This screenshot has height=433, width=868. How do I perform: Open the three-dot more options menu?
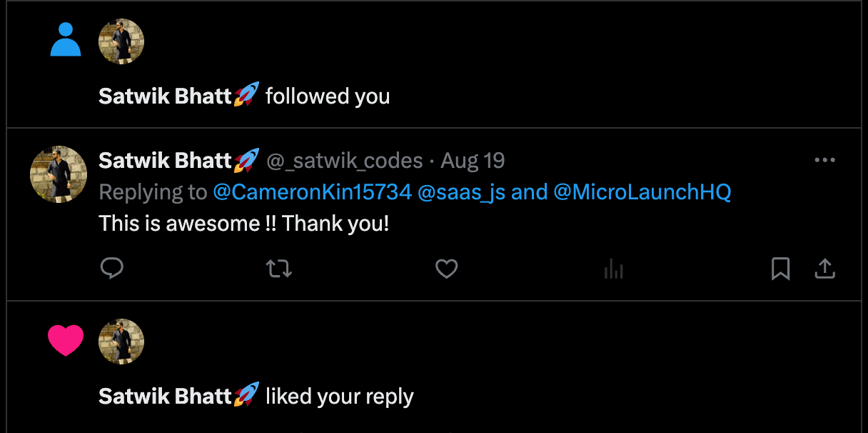point(824,160)
